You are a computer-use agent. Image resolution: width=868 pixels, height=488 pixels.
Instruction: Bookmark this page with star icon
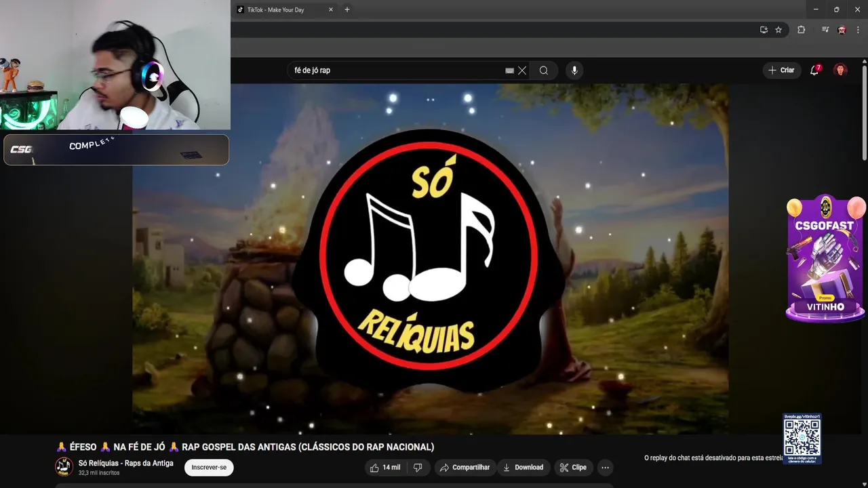tap(778, 30)
